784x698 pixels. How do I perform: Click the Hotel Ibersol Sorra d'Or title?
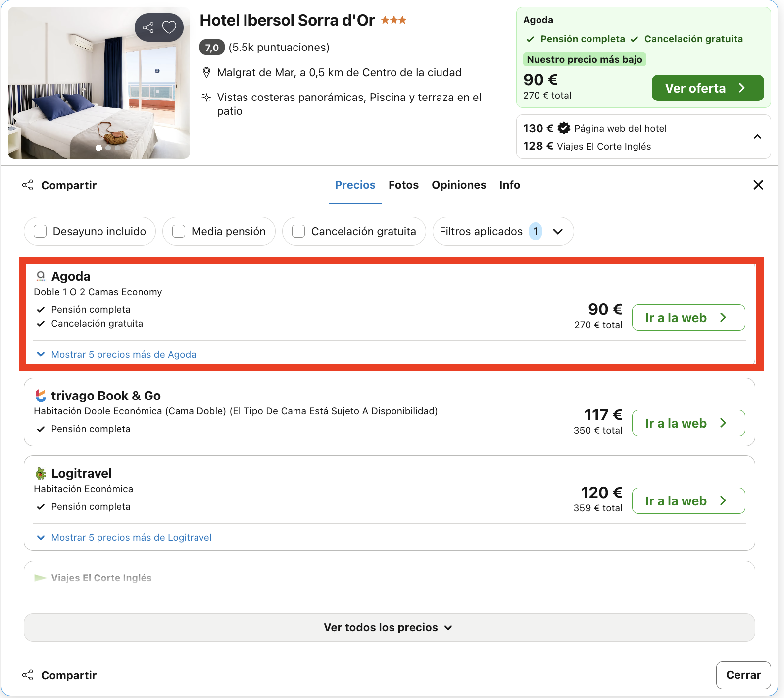click(287, 20)
